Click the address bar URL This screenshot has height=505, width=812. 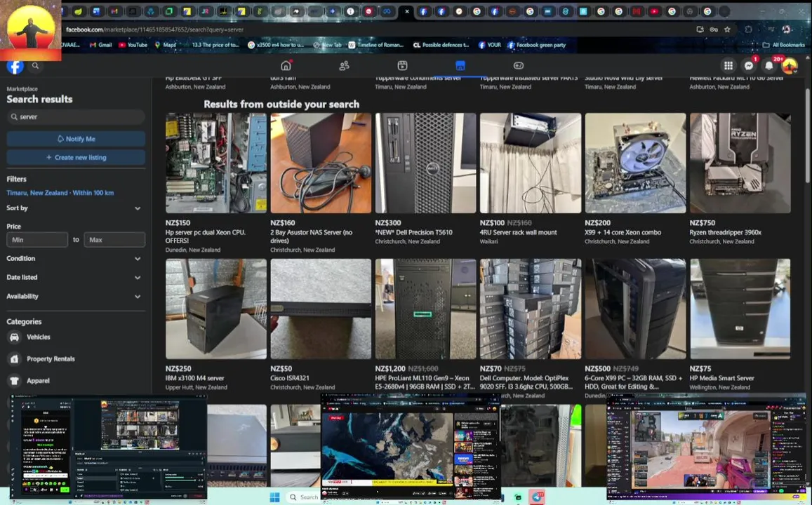(154, 29)
